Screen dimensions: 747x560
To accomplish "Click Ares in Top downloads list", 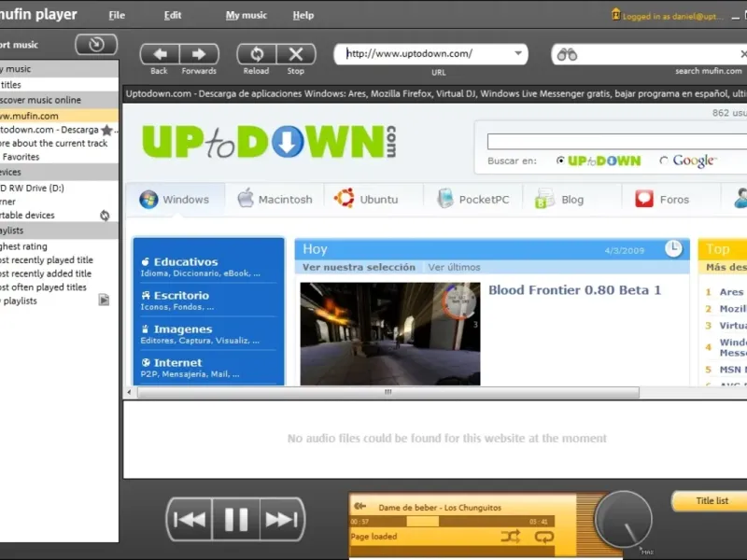I will click(731, 292).
